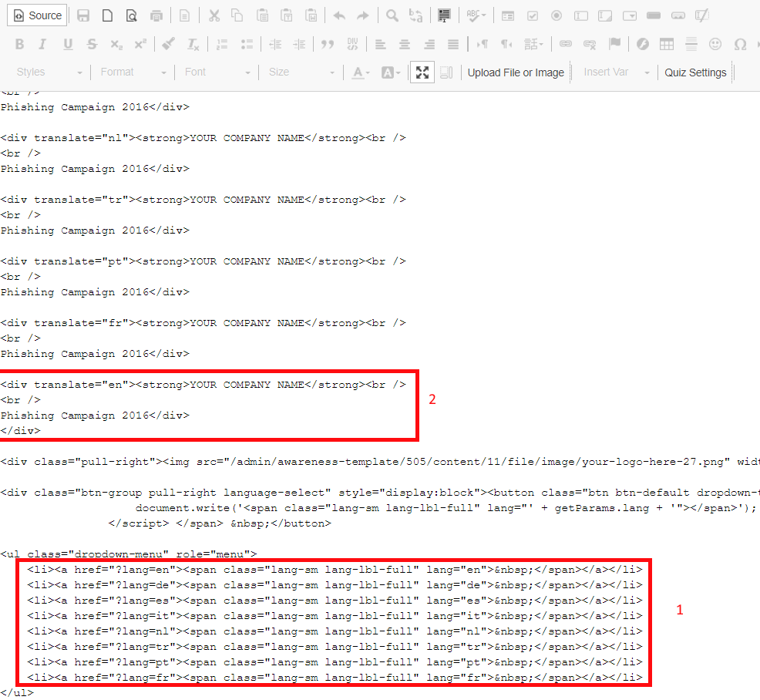This screenshot has height=700, width=760.
Task: Insert a Checkbox form element
Action: (x=532, y=15)
